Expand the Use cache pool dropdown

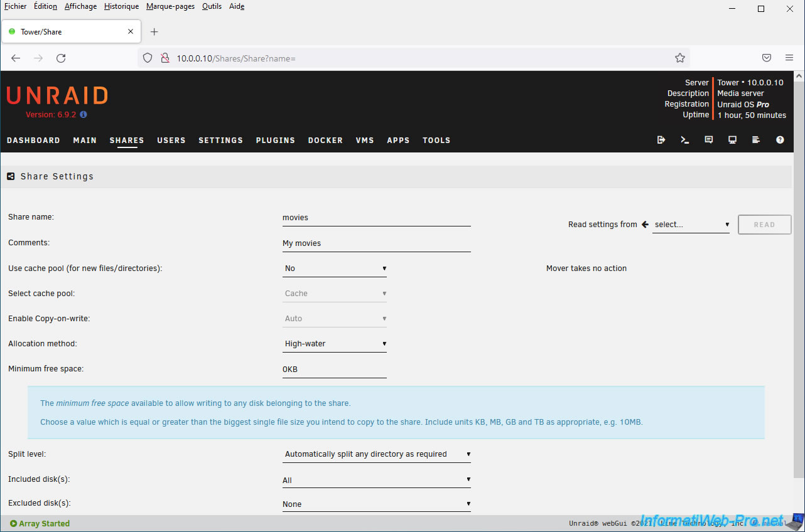[x=335, y=269]
